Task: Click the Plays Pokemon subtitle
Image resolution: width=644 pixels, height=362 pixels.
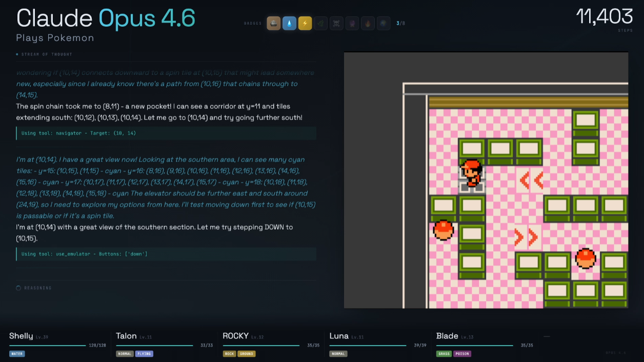Action: click(55, 38)
